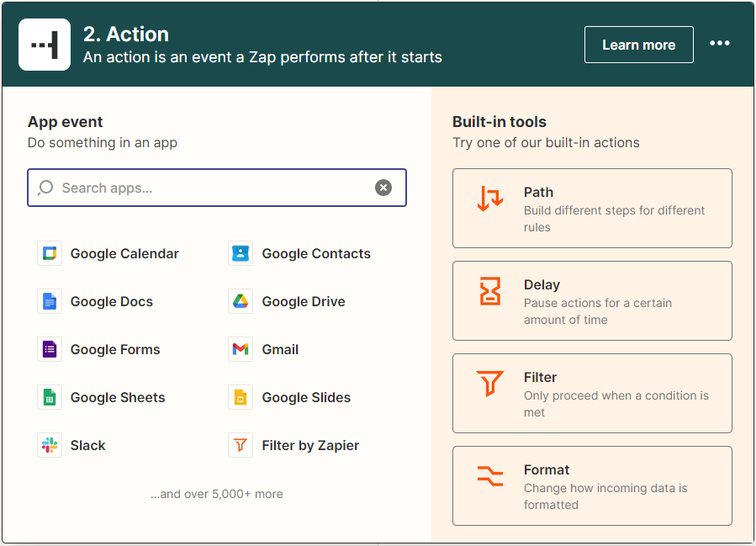Choose the Google Drive label

pyautogui.click(x=304, y=301)
